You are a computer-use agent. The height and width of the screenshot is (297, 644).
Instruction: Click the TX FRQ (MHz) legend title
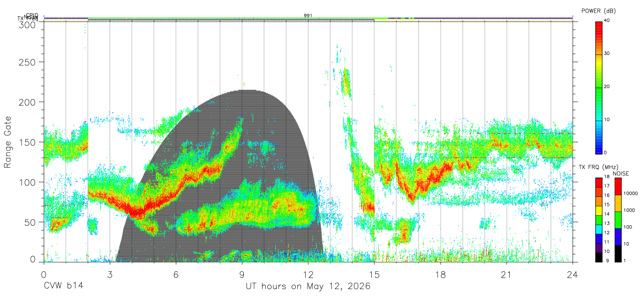coord(597,167)
